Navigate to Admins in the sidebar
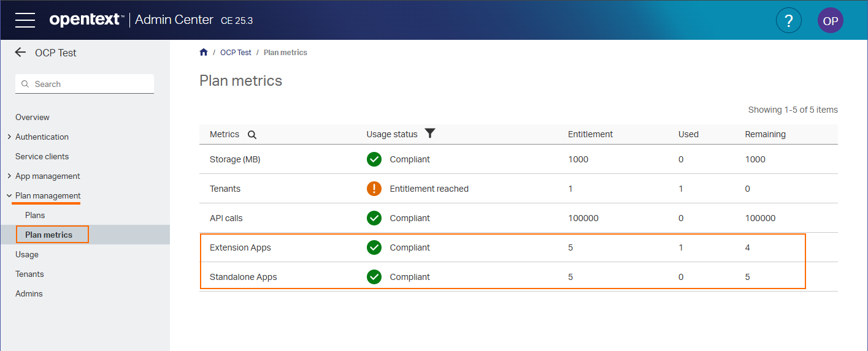Image resolution: width=868 pixels, height=351 pixels. (x=29, y=293)
